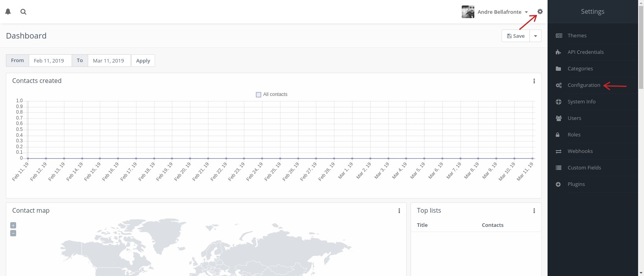Save the dashboard
Image resolution: width=644 pixels, height=276 pixels.
[516, 36]
